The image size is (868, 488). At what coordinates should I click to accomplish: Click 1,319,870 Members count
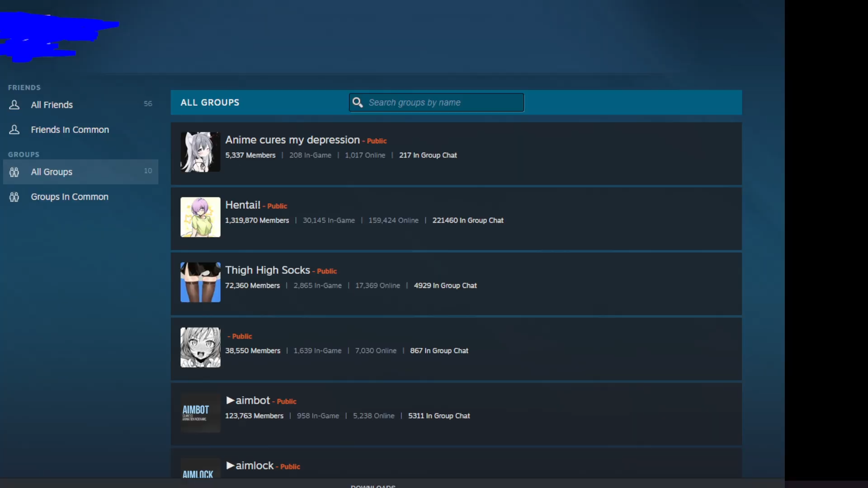(257, 220)
